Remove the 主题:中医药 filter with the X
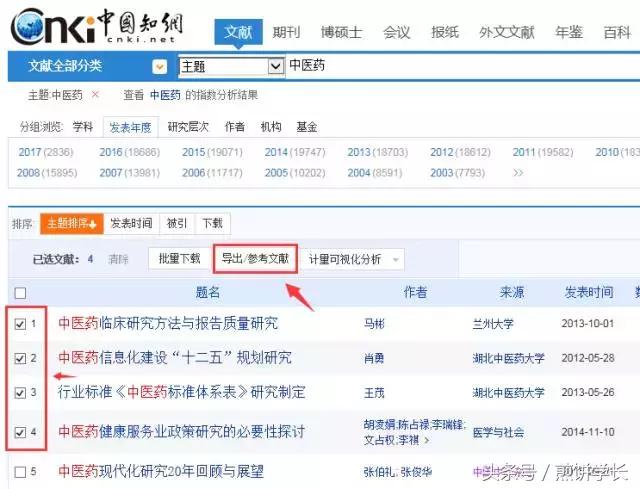 pos(95,95)
